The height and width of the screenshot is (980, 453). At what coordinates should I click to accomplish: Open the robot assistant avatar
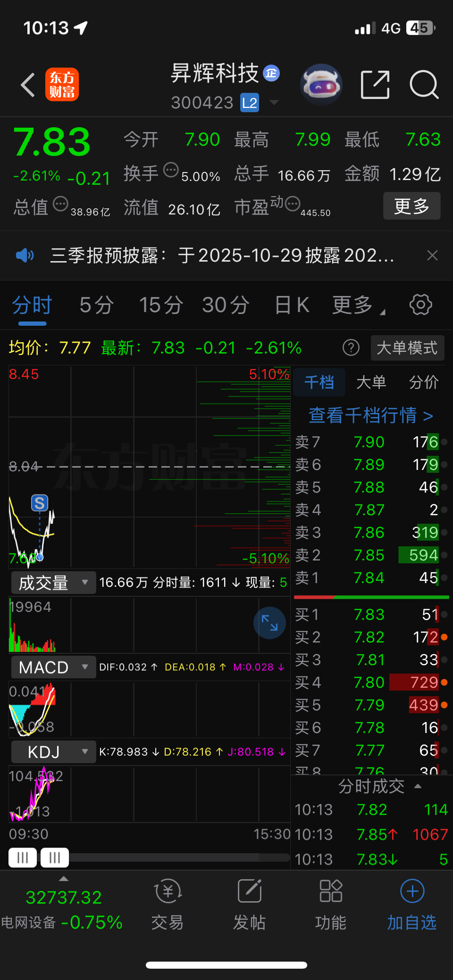coord(321,84)
